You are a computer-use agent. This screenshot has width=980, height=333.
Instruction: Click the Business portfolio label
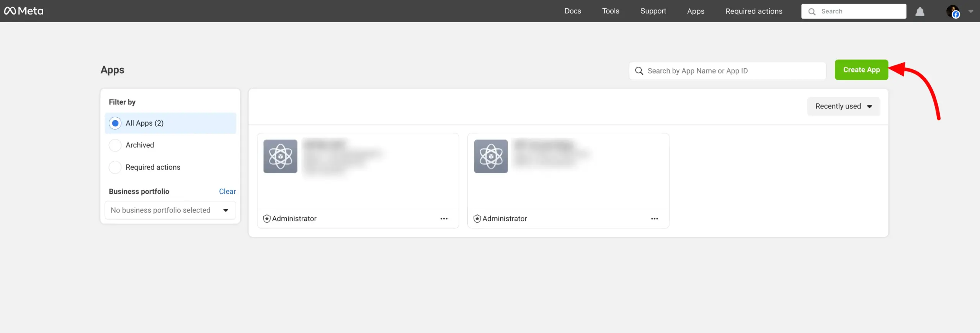(x=139, y=191)
